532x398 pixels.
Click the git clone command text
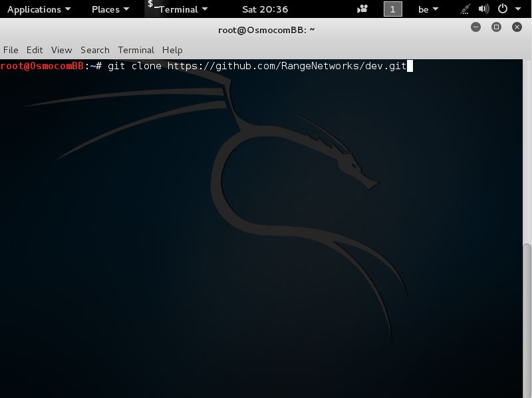coord(257,66)
